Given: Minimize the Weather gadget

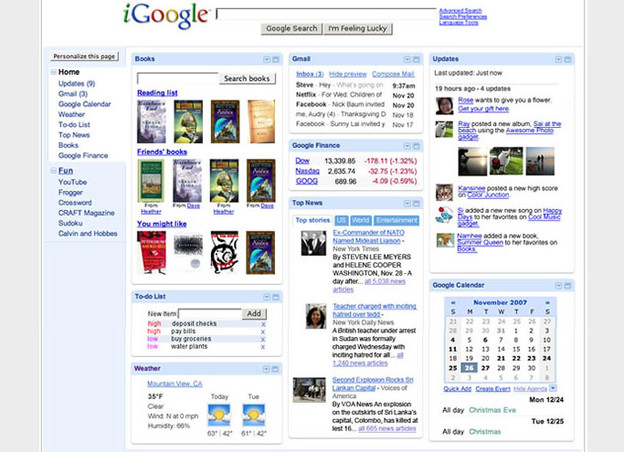Looking at the screenshot, I should pyautogui.click(x=275, y=369).
